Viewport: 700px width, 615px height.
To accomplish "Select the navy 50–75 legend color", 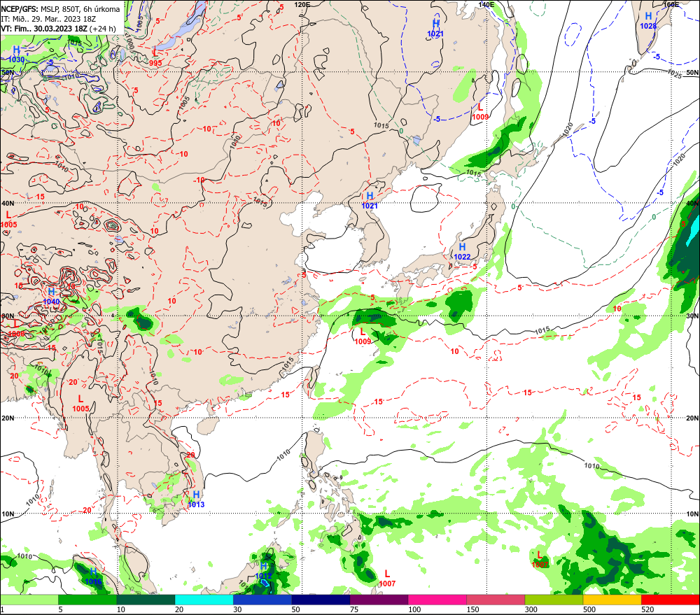I will click(x=321, y=600).
